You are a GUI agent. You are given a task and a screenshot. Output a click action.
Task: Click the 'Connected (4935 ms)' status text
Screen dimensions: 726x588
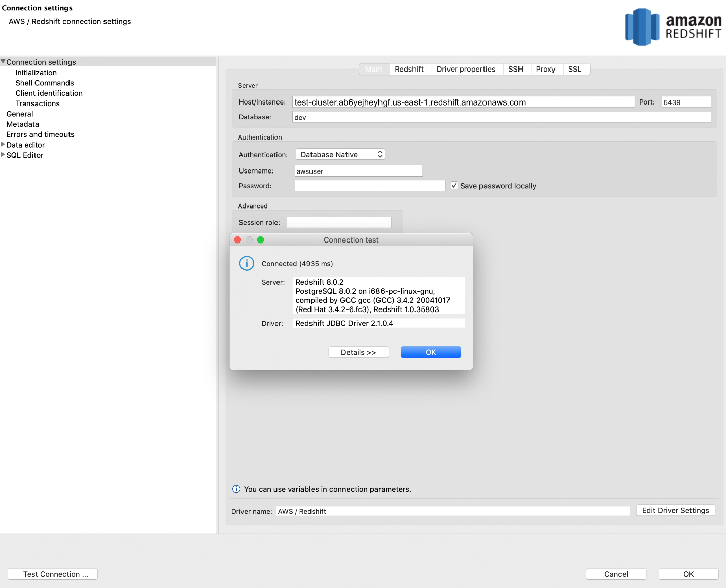click(297, 264)
